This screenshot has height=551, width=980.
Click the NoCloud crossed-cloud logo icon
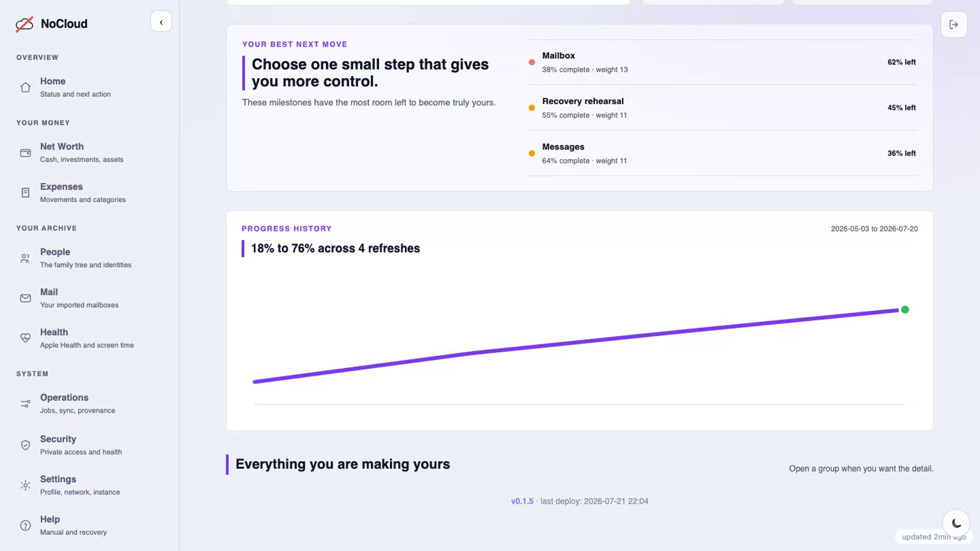point(24,24)
